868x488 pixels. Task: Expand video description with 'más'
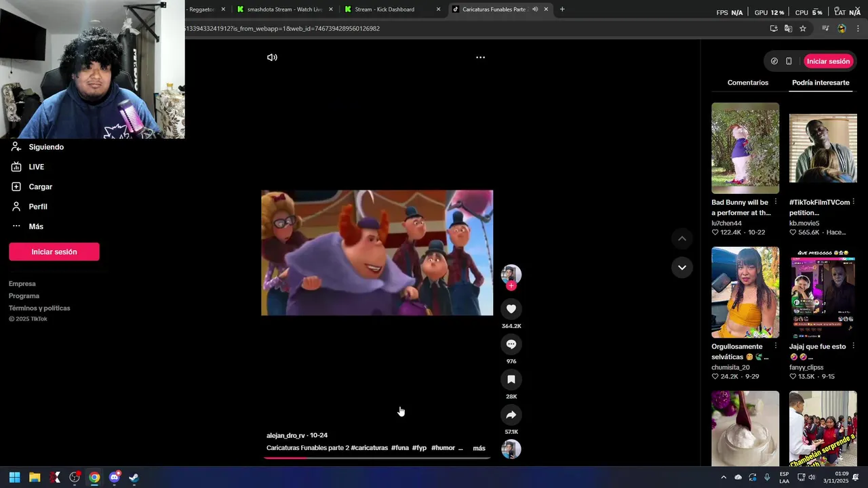pyautogui.click(x=479, y=448)
